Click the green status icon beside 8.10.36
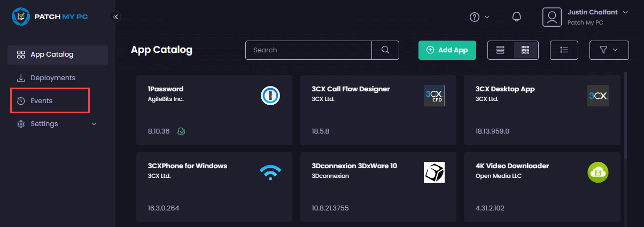The width and height of the screenshot is (644, 227). (181, 131)
